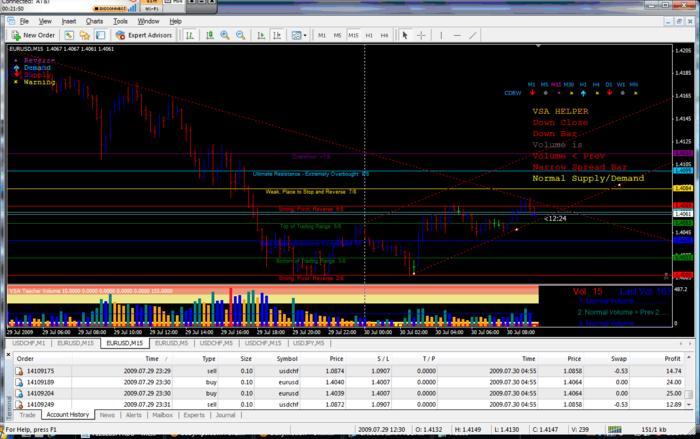Select the horizontal line drawing tool
Viewport: 700px width, 439px height.
tap(457, 35)
